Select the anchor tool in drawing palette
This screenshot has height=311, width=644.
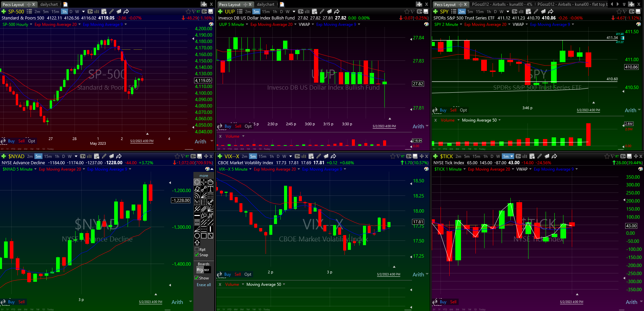coord(211,202)
